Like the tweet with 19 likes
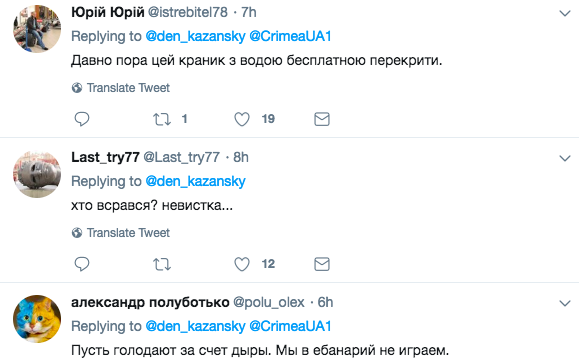The height and width of the screenshot is (363, 579). pos(242,119)
